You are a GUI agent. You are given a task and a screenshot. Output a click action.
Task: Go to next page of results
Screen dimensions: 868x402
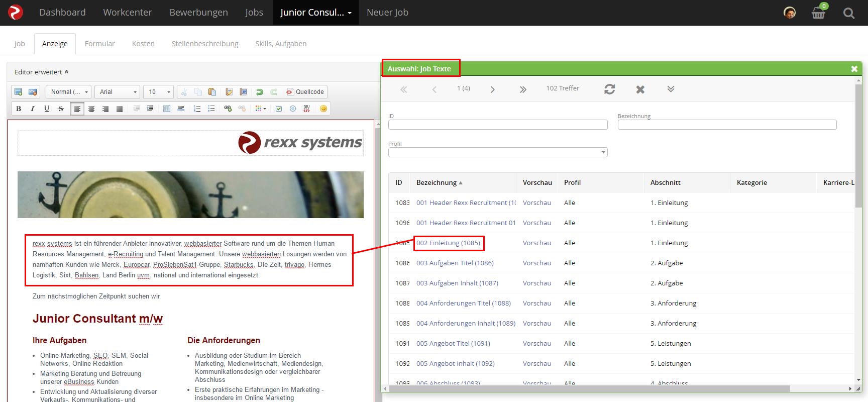[493, 89]
